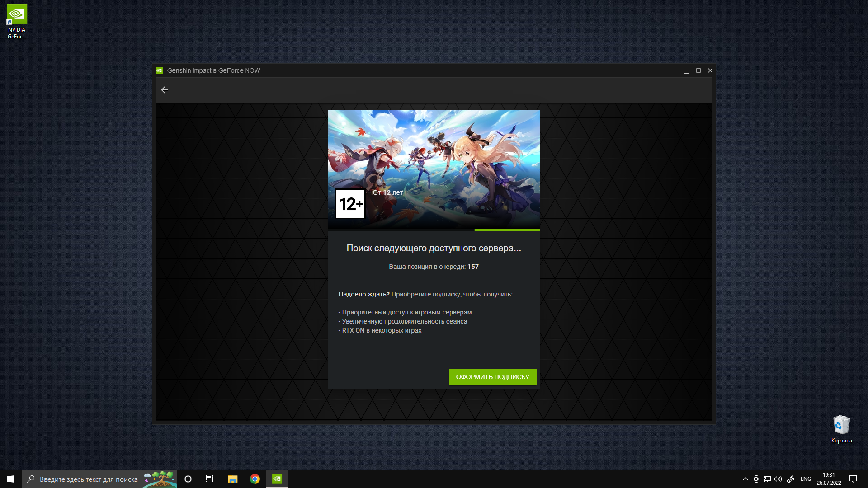
Task: Click the back arrow in GeForce NOW
Action: 165,90
